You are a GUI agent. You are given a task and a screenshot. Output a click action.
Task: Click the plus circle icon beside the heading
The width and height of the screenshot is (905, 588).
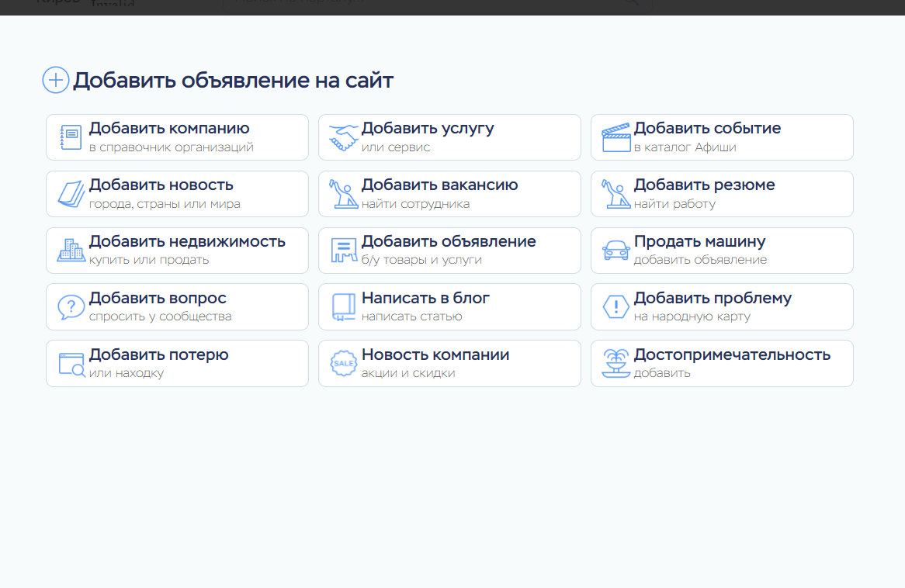tap(55, 80)
